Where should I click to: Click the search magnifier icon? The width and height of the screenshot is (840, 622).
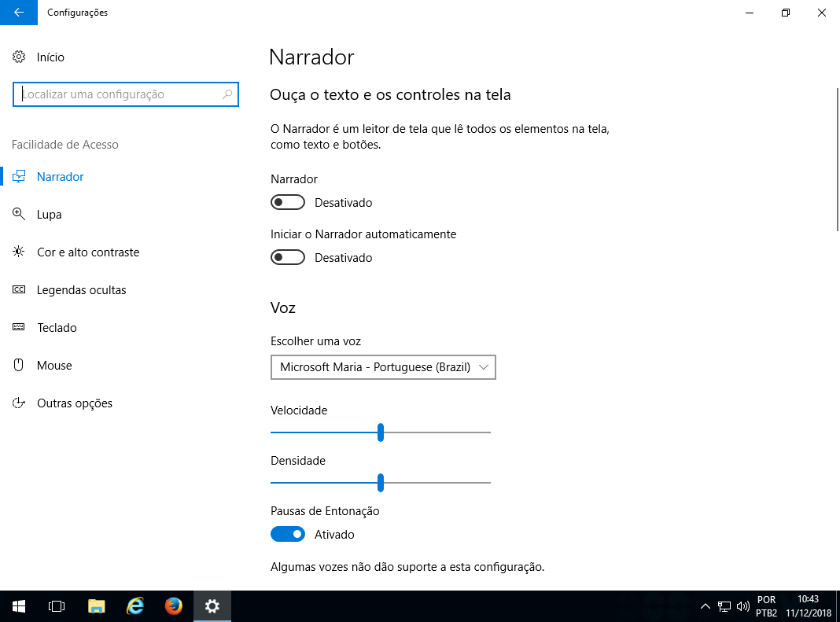[227, 94]
